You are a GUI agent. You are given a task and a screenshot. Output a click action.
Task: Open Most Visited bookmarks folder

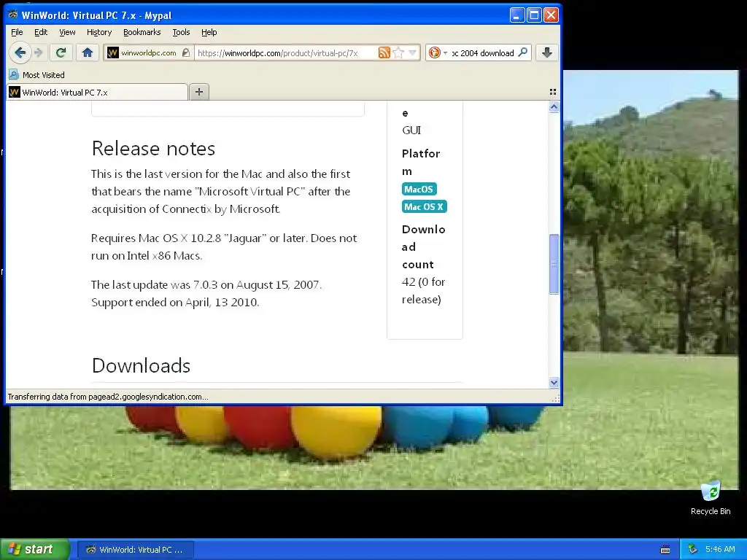tap(36, 75)
